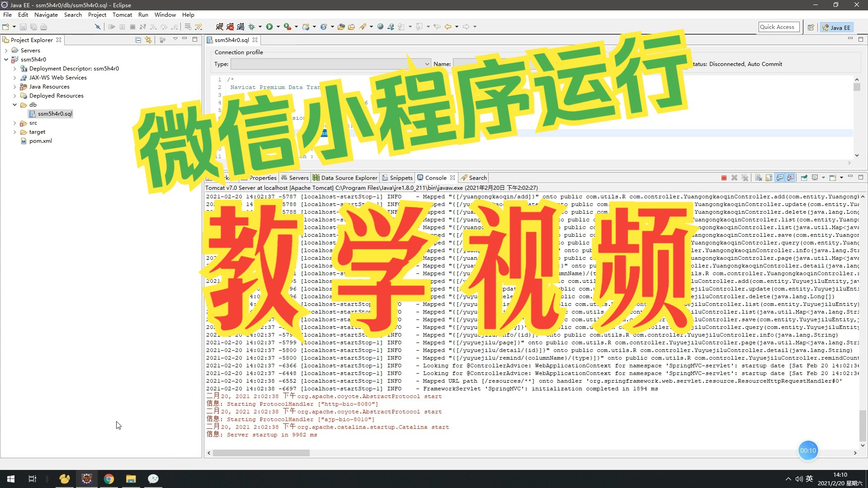Toggle show console on standard error output

[790, 178]
